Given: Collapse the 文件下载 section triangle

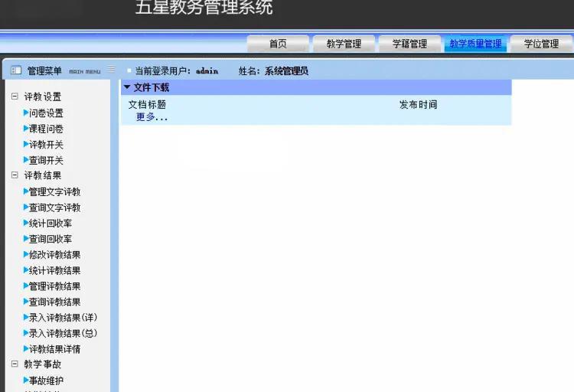Looking at the screenshot, I should click(127, 87).
